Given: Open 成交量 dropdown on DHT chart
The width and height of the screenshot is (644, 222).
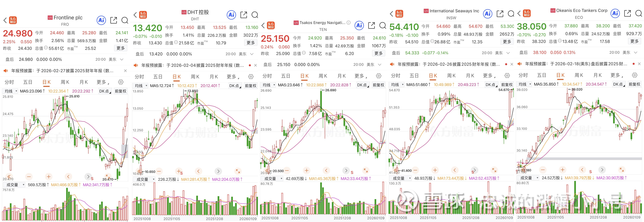Looking at the screenshot, I should [144, 179].
